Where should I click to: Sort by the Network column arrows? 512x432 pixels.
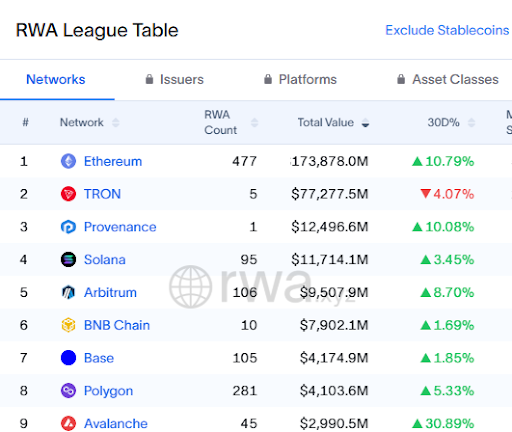(x=116, y=123)
